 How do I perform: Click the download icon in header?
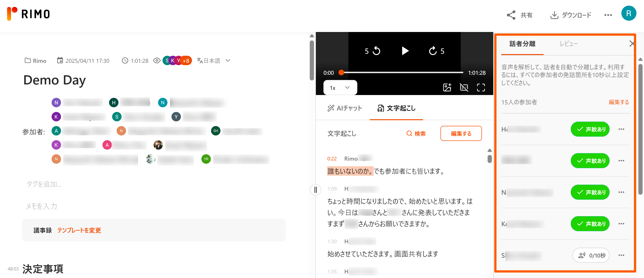(x=554, y=15)
